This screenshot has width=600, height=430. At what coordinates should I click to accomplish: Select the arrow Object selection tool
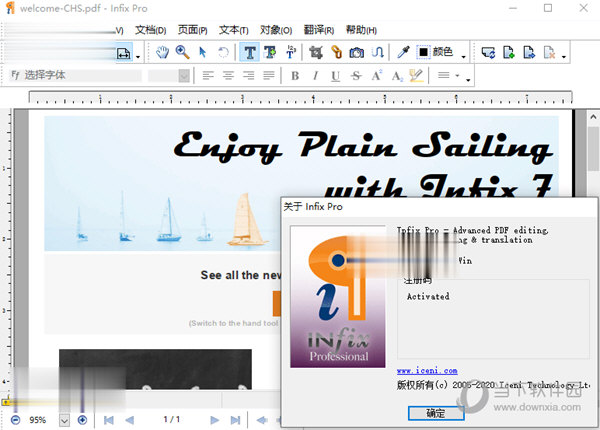coord(203,52)
